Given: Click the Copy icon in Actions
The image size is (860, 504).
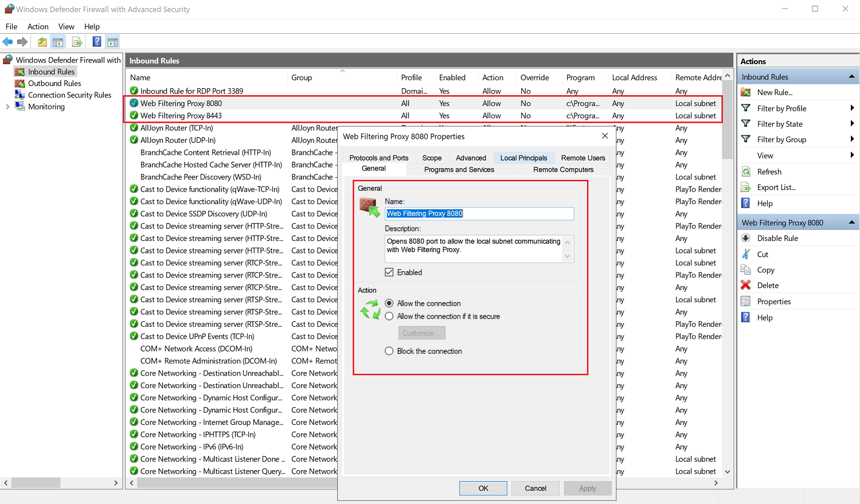Looking at the screenshot, I should 746,269.
